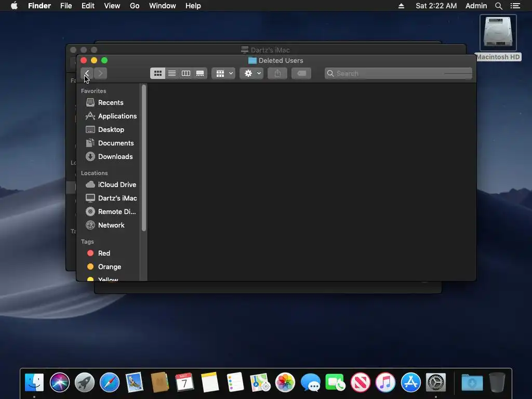Switch to icon view
The image size is (532, 399).
pos(158,73)
